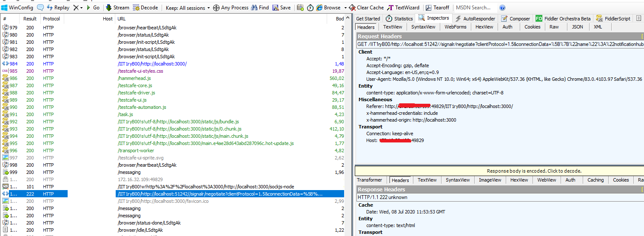Open FiddlerScript tab
Viewport: 644px width, 236px height.
tap(613, 19)
